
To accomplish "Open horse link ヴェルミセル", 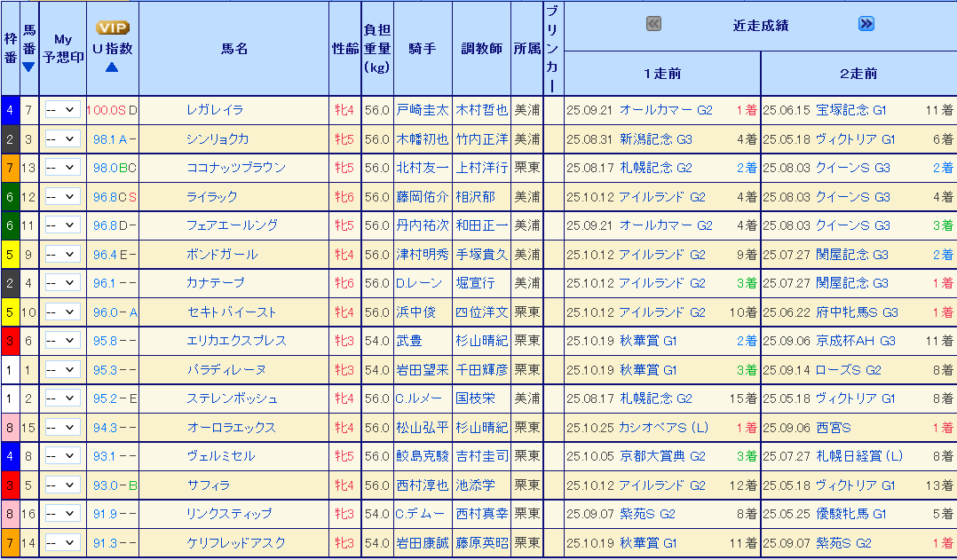I will point(221,455).
